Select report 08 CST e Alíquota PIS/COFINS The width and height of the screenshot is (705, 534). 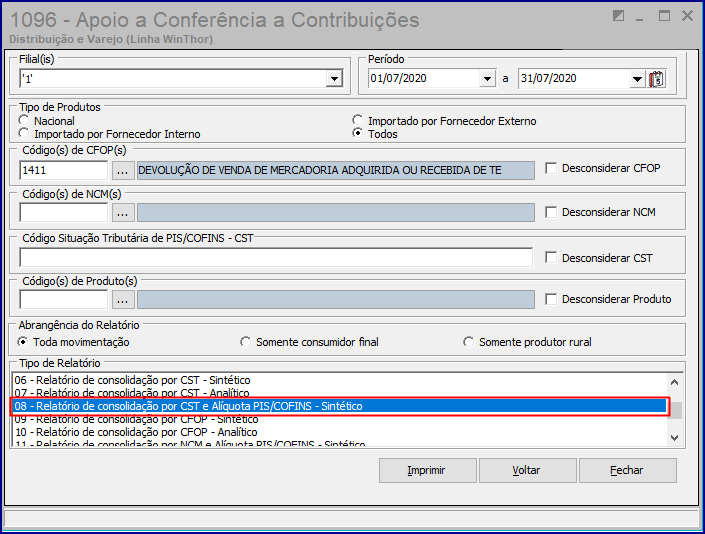click(339, 406)
